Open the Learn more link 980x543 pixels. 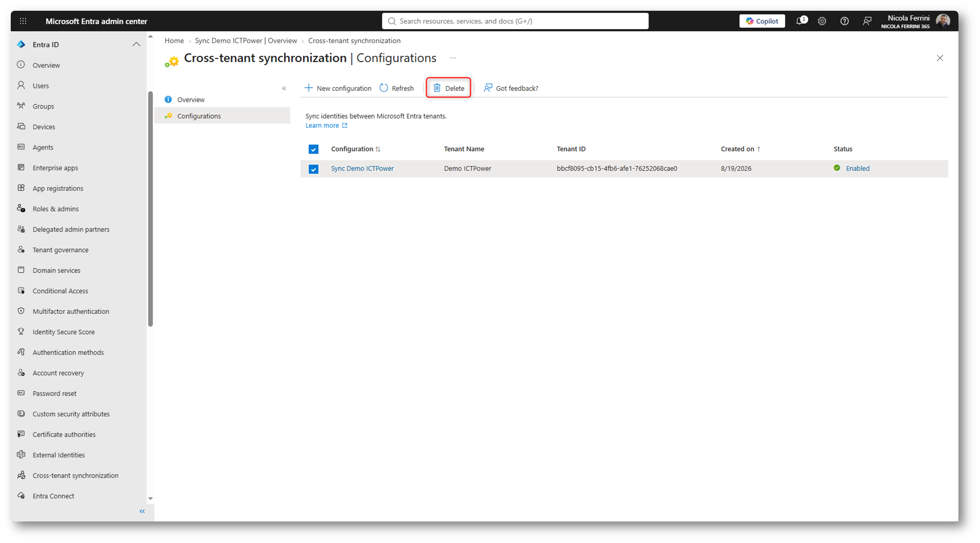[326, 126]
